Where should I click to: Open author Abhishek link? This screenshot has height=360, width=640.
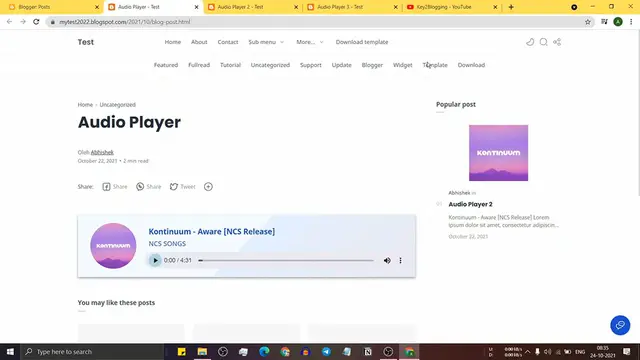(102, 152)
